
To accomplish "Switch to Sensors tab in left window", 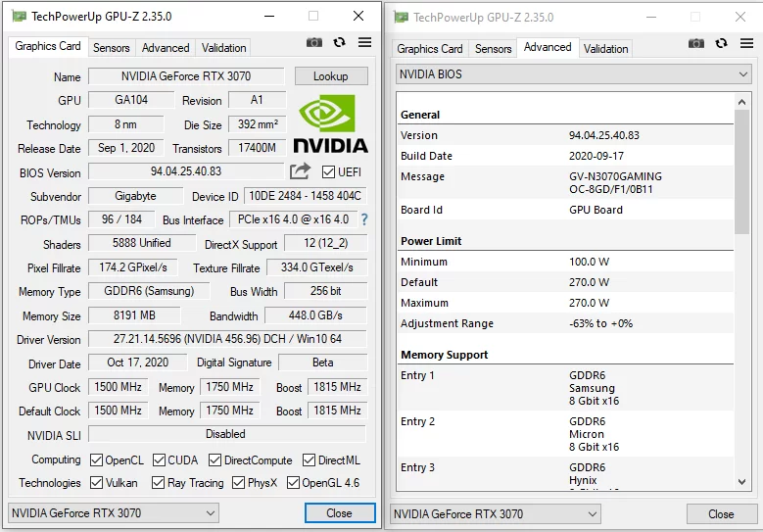I will pos(111,47).
